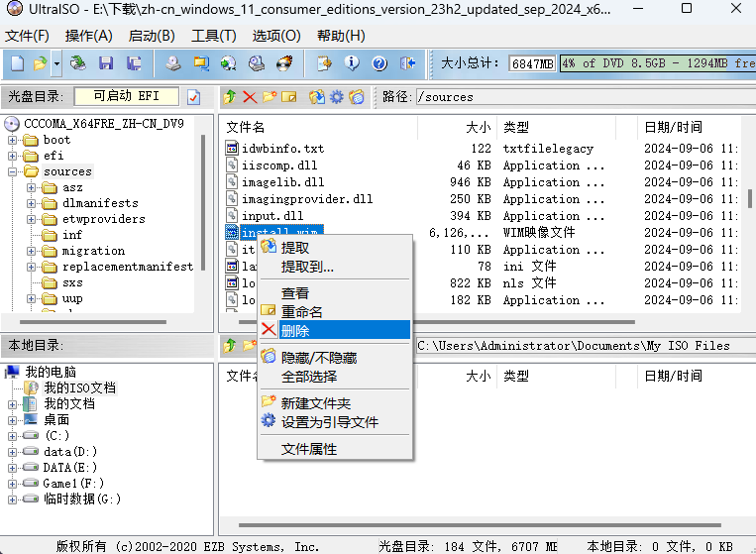Click the Convert image format icon

[x=201, y=63]
